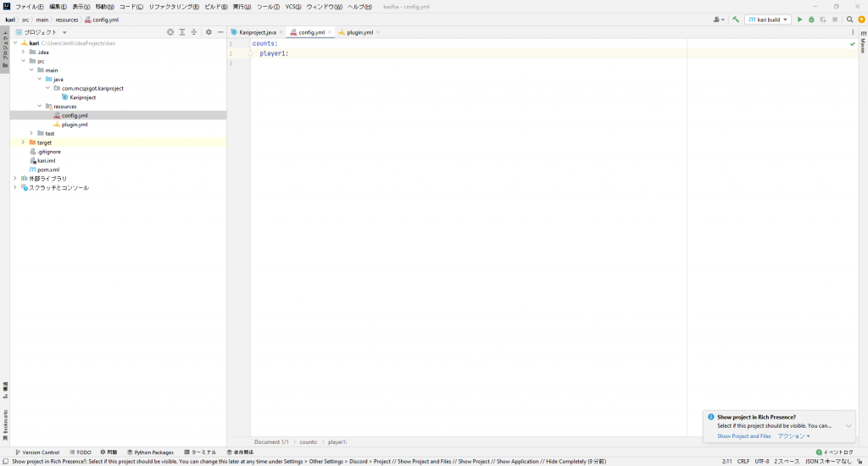This screenshot has height=466, width=868.
Task: Select pom.xml in project tree
Action: pos(47,169)
